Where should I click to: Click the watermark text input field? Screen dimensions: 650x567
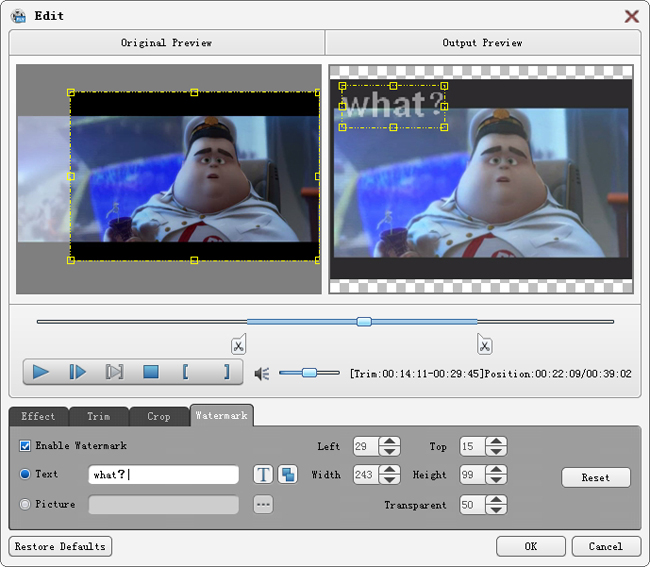164,475
